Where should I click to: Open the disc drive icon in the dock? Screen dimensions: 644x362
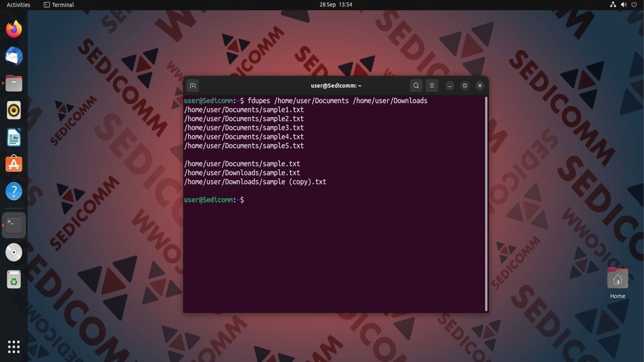14,252
